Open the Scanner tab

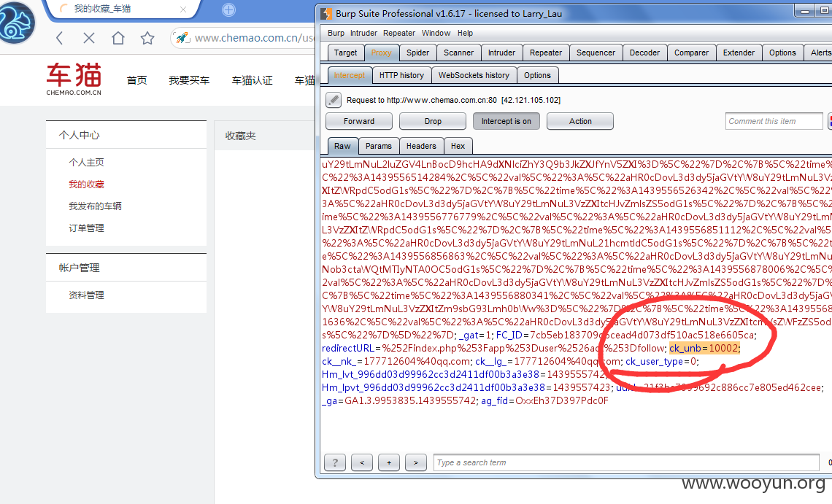458,53
